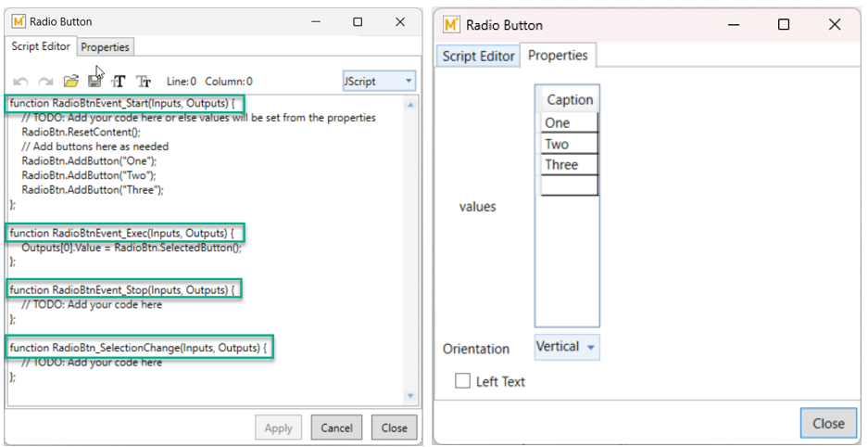Maximize the right Radio Button window
The height and width of the screenshot is (447, 868).
pos(784,25)
